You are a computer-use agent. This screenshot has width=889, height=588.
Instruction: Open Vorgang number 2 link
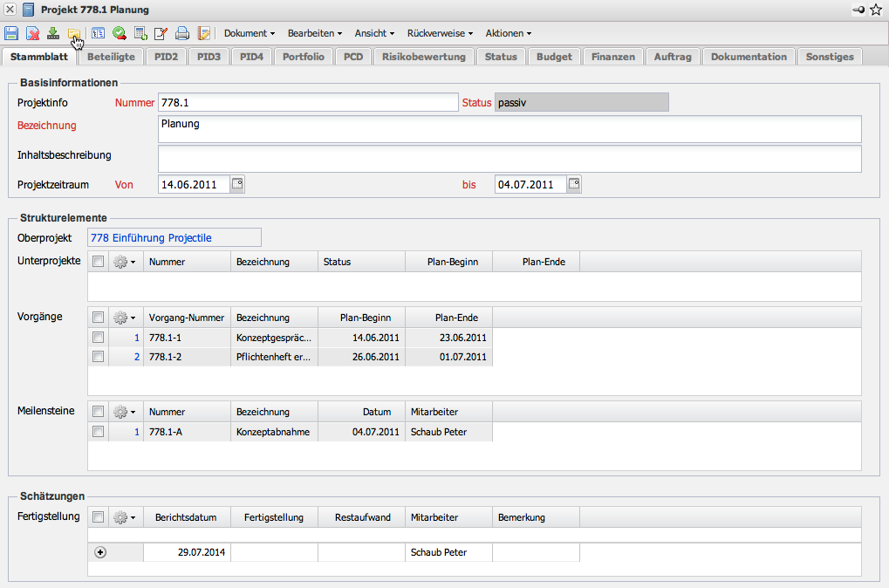point(136,357)
